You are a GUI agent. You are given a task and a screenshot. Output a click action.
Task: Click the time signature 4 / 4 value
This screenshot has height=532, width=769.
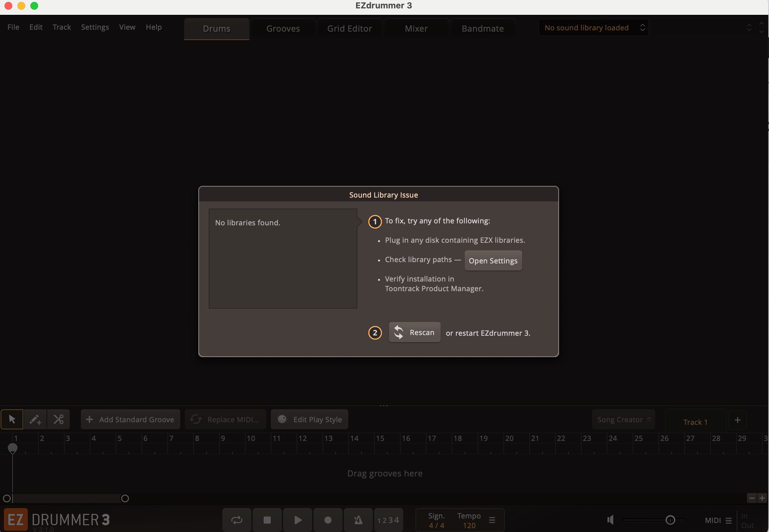[x=437, y=525]
